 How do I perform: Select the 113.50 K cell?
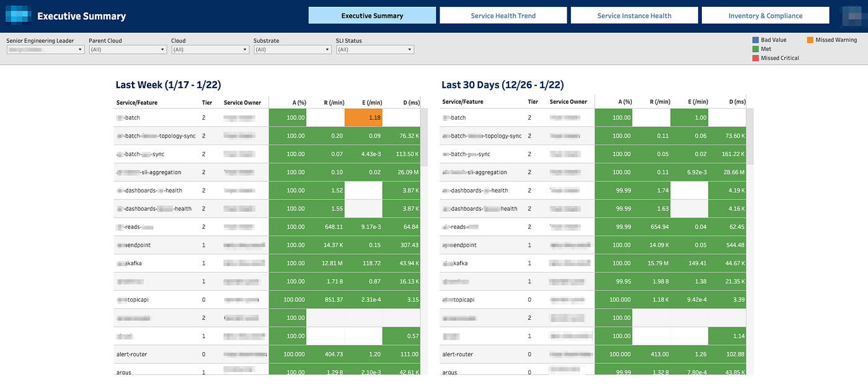tap(401, 154)
